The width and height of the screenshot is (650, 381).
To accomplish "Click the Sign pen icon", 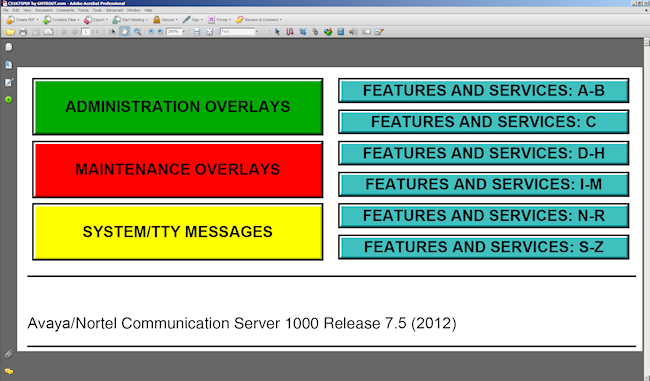I will click(187, 19).
